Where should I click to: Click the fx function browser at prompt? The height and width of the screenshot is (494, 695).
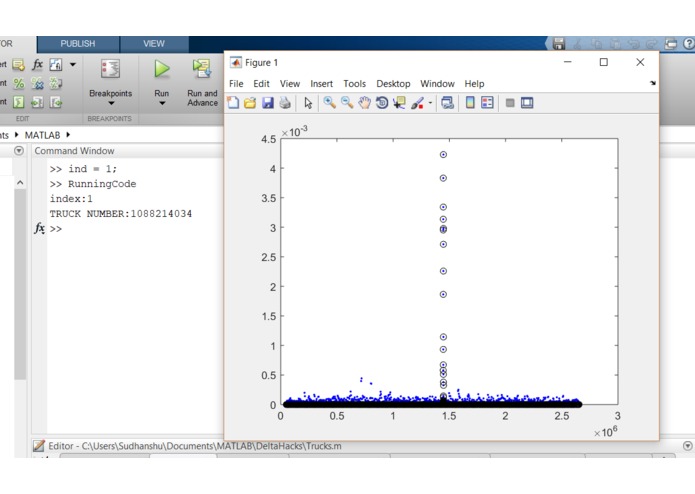[39, 228]
